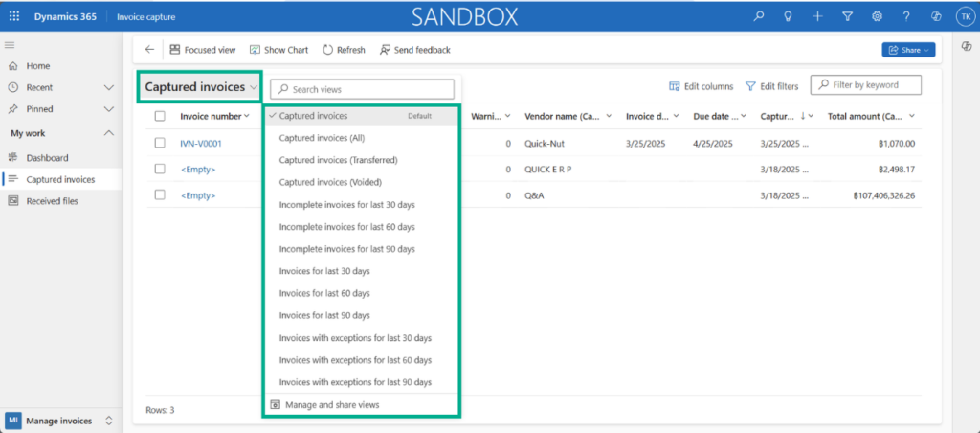This screenshot has width=980, height=433.
Task: Click the back arrow in command bar
Action: click(149, 50)
